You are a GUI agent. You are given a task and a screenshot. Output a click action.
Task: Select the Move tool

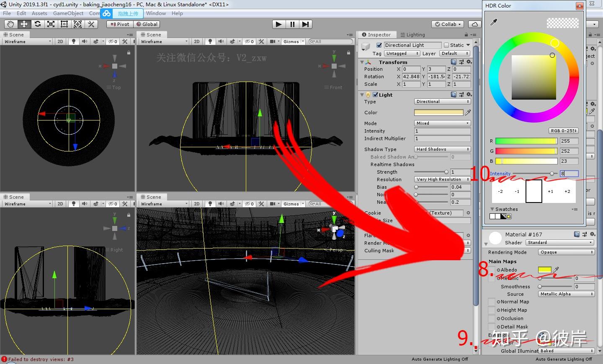point(24,24)
